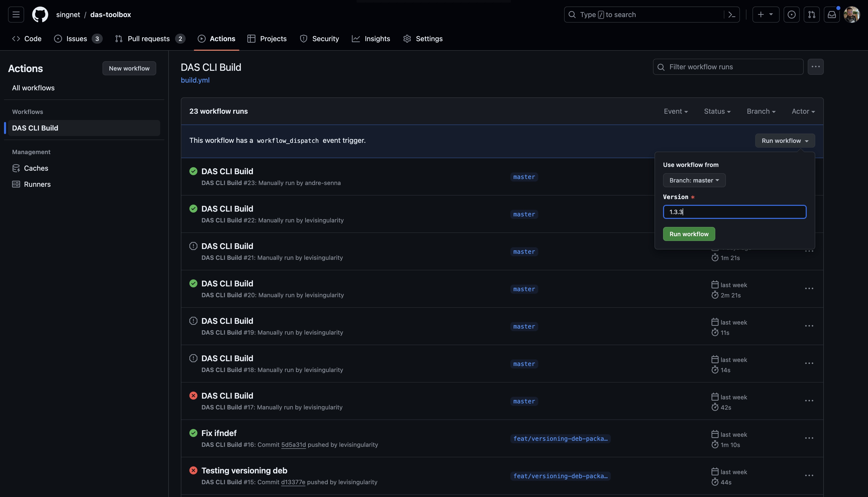Expand the Actor filter dropdown

coord(803,112)
